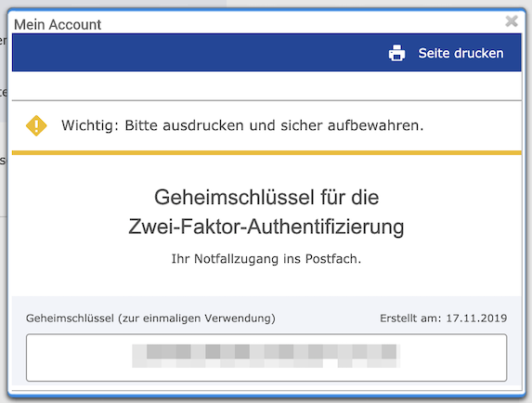Screen dimensions: 532x403
Task: Click the Erstellt am: 17.11.2019 date
Action: 444,318
